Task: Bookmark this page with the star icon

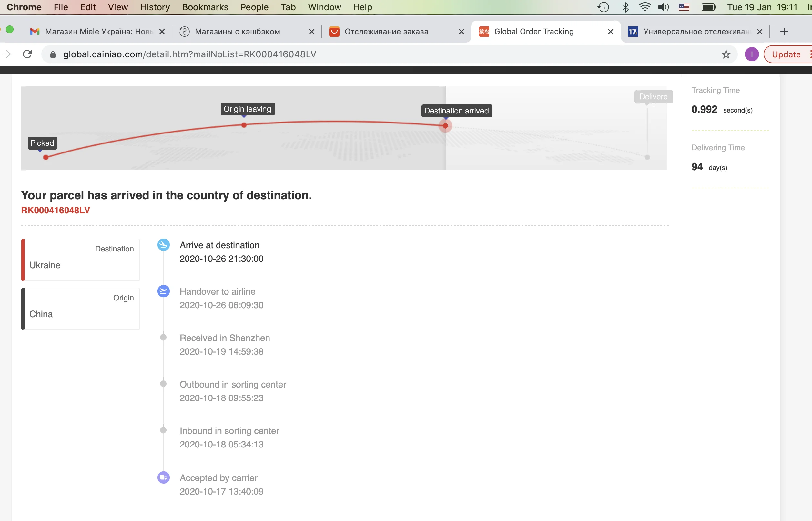Action: (x=726, y=54)
